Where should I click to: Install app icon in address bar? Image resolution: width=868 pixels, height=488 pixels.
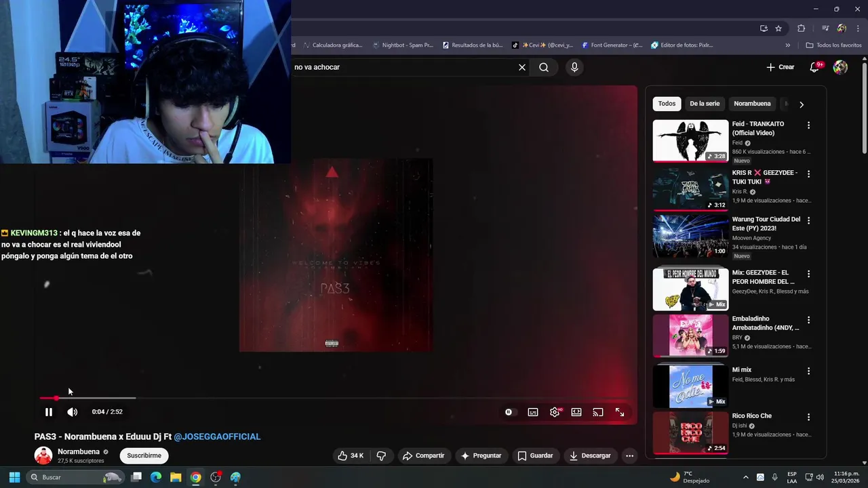pos(764,28)
